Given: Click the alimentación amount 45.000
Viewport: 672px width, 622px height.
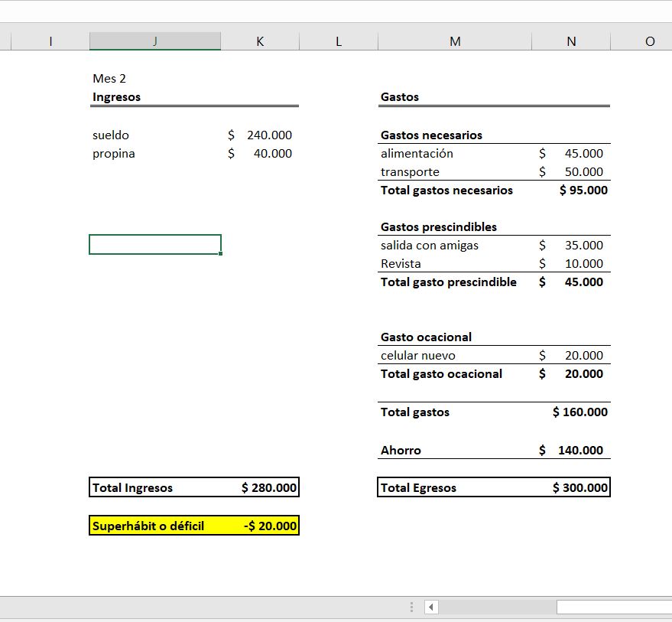Looking at the screenshot, I should [571, 154].
